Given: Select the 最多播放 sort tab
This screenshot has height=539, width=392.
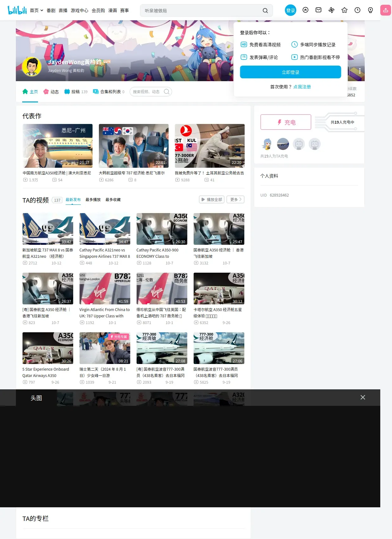Looking at the screenshot, I should (x=93, y=199).
